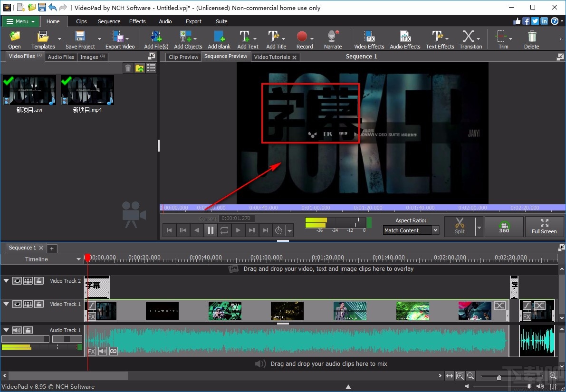Adjust the timeline zoom slider

499,377
